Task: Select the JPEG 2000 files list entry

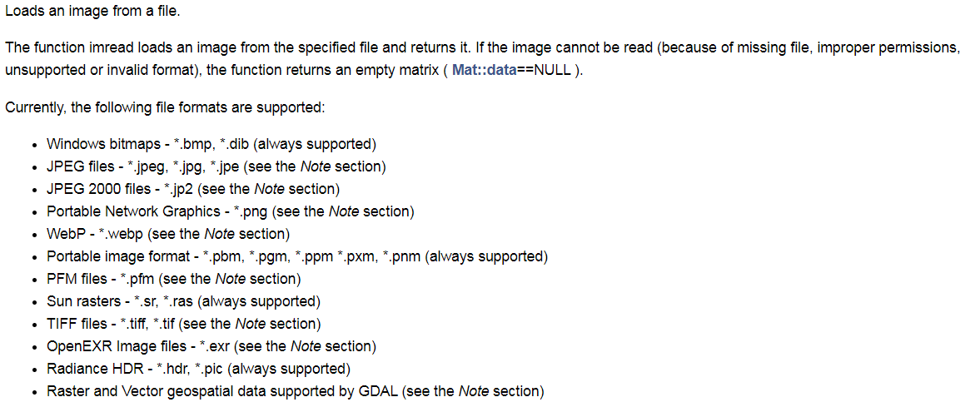Action: (x=193, y=189)
